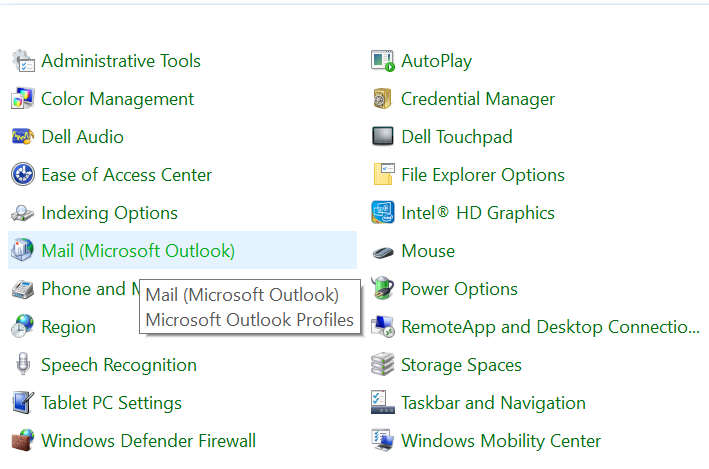Open the Administrative Tools icon

coord(23,61)
